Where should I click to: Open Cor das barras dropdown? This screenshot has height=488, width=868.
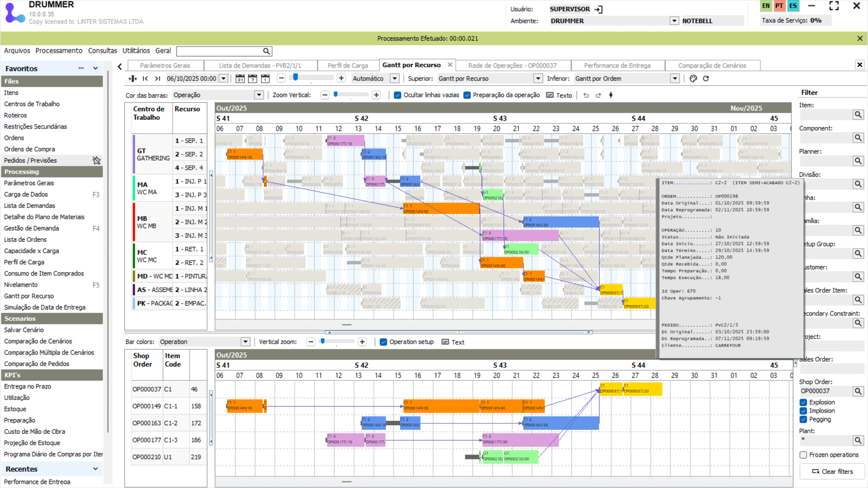point(259,95)
